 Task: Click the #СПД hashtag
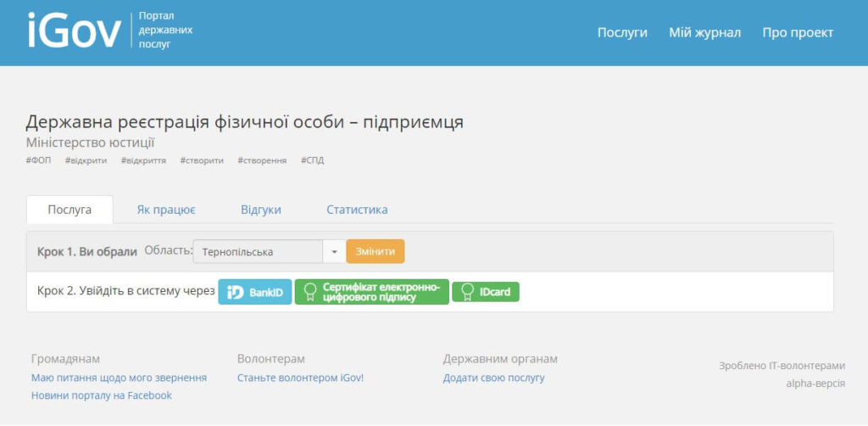coord(313,160)
